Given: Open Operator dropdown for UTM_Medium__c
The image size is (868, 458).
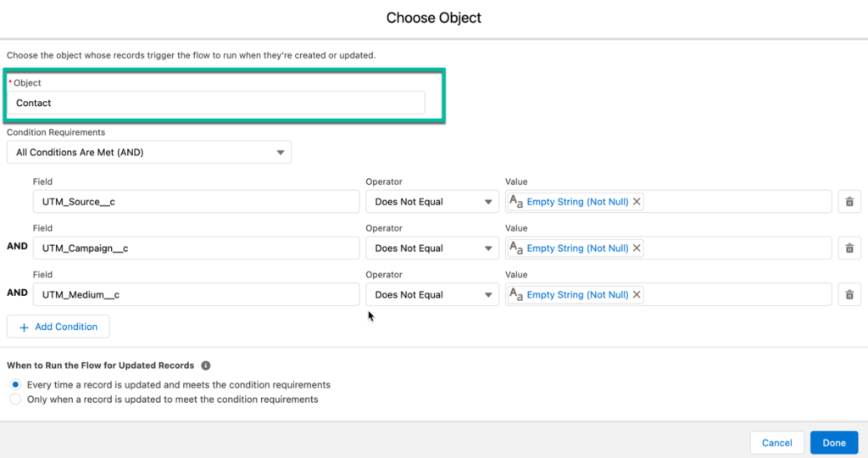Looking at the screenshot, I should 431,294.
